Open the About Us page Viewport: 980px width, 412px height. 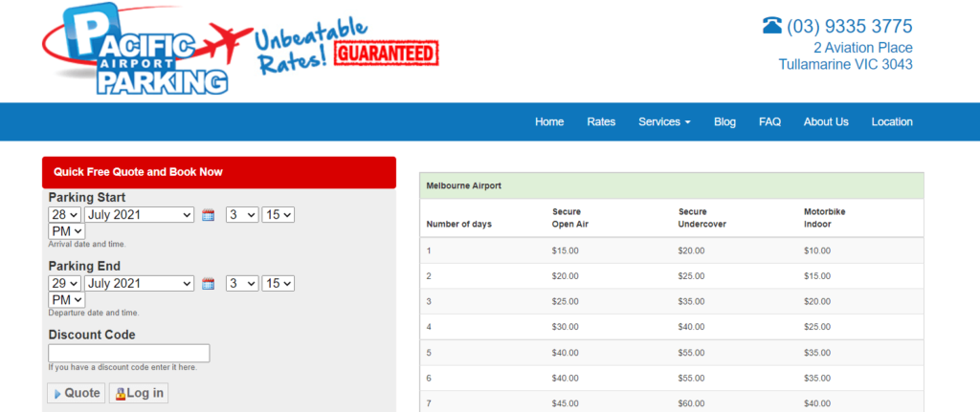[826, 121]
